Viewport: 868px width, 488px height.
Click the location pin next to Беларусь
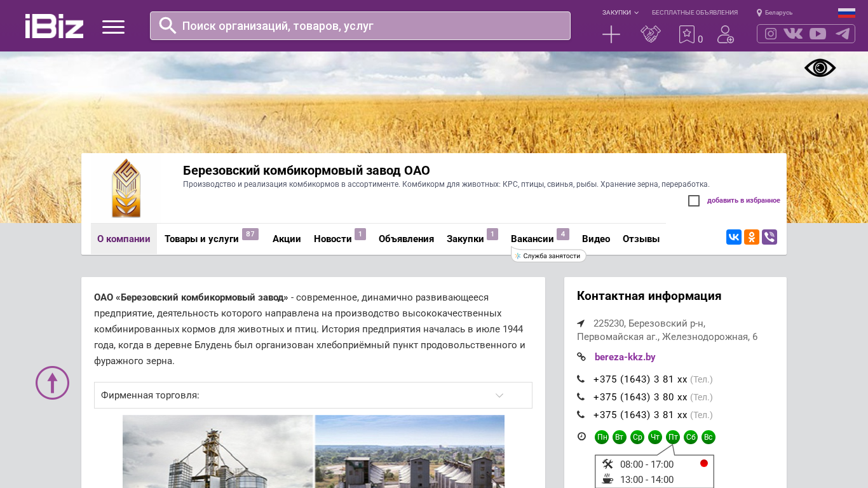point(759,13)
